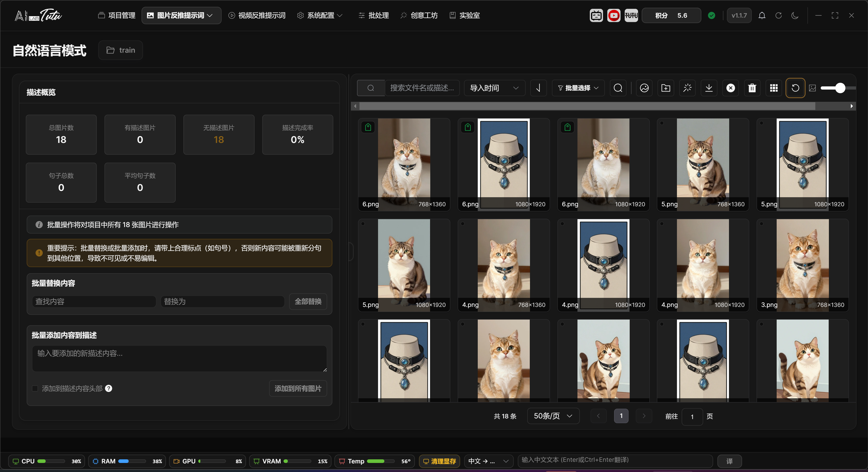Viewport: 868px width, 472px height.
Task: Open the 50条/页 page size dropdown
Action: 553,416
